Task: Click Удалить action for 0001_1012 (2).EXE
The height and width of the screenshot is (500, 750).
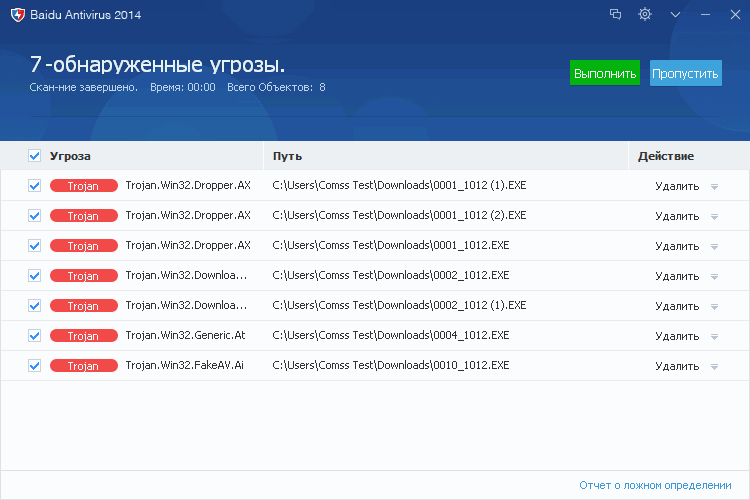Action: [x=677, y=217]
